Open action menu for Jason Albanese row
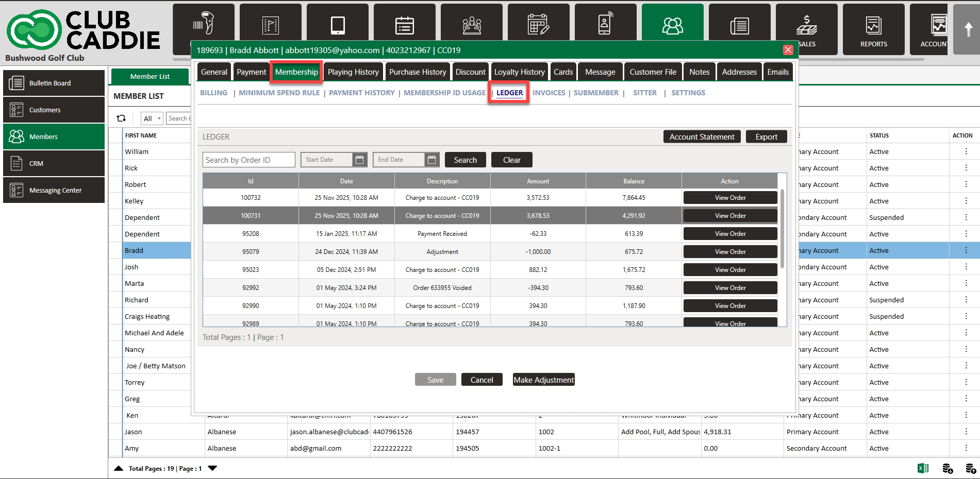 [x=966, y=432]
